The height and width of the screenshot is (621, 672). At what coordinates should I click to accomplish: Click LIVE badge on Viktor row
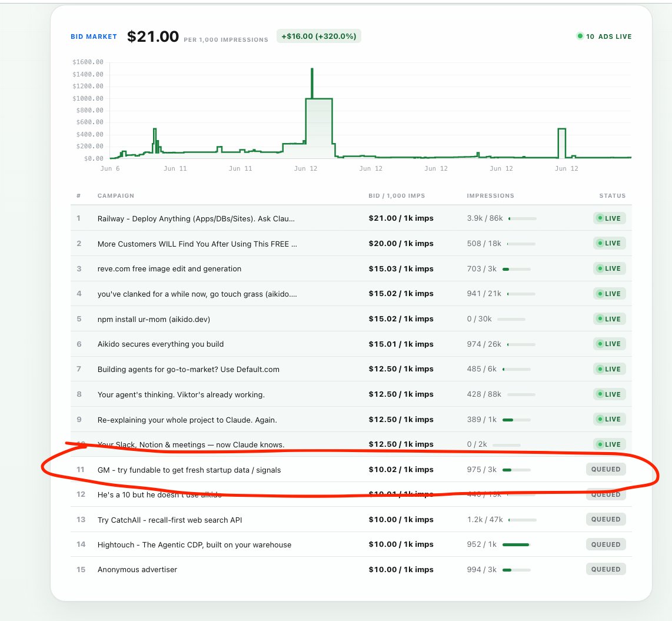[609, 394]
